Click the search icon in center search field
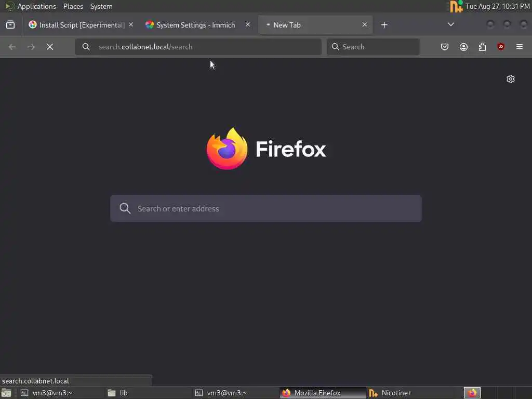Image resolution: width=532 pixels, height=399 pixels. point(125,208)
